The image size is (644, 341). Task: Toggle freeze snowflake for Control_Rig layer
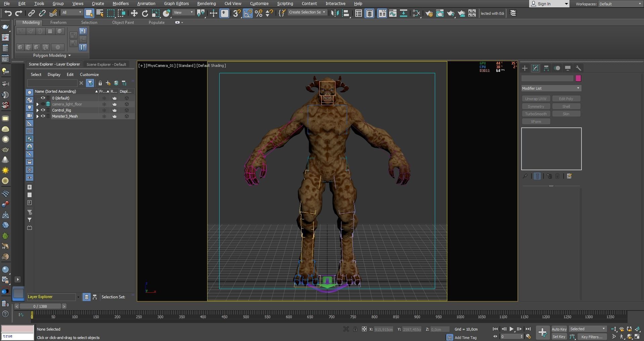(104, 110)
